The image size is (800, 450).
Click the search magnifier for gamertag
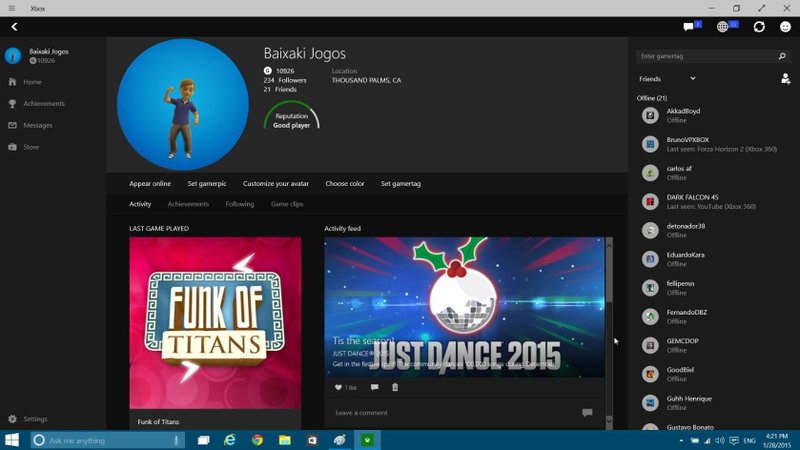click(782, 56)
